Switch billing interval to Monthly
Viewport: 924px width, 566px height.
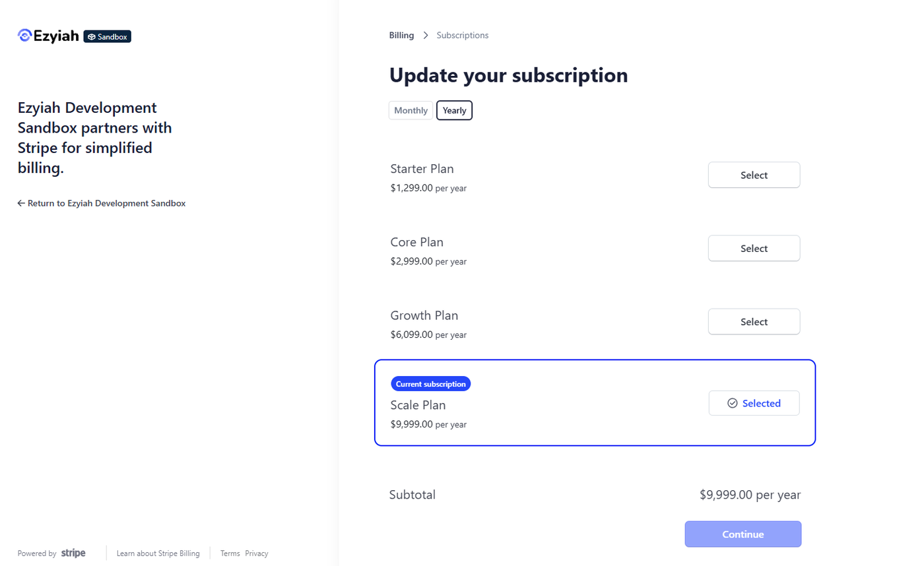point(411,111)
